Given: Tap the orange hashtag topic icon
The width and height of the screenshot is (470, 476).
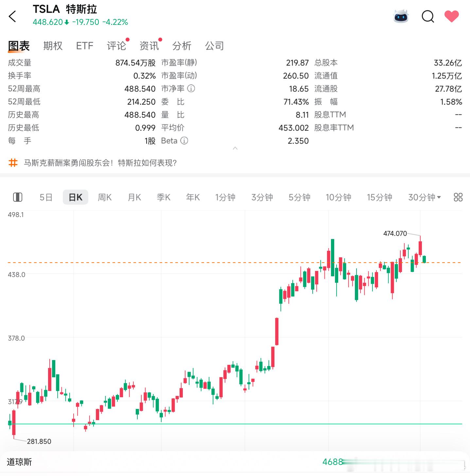Looking at the screenshot, I should (x=13, y=162).
